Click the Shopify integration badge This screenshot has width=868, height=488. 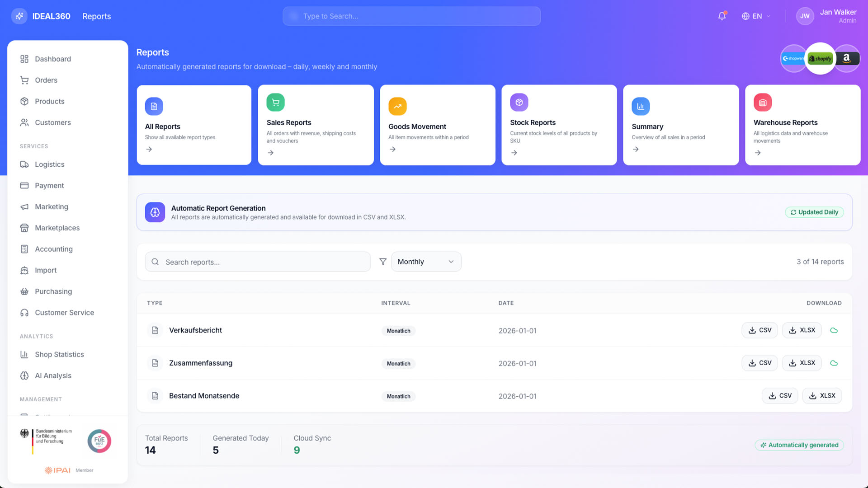[820, 59]
